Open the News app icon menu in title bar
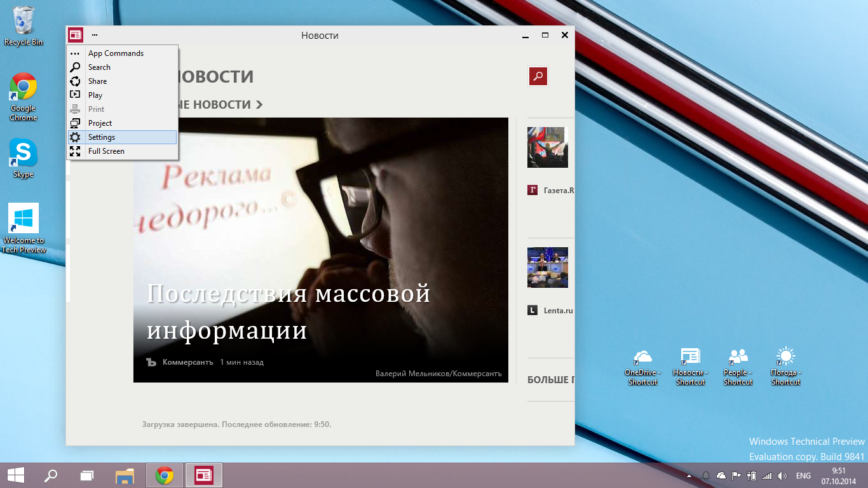The height and width of the screenshot is (488, 868). (x=76, y=35)
